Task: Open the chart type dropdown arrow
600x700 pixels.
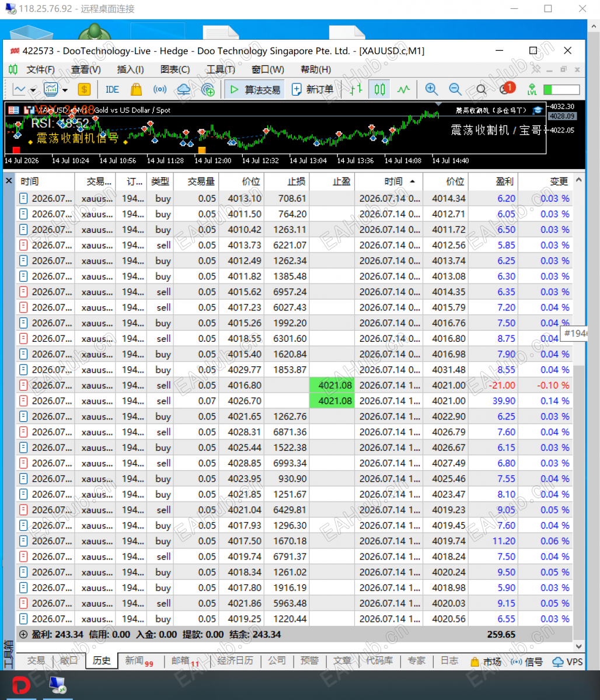Action: [x=33, y=90]
